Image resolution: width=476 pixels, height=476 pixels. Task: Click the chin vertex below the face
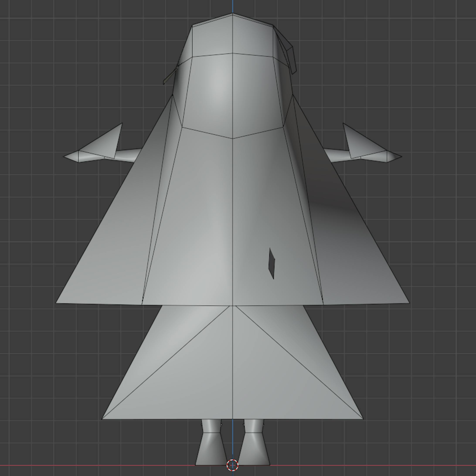pyautogui.click(x=232, y=138)
